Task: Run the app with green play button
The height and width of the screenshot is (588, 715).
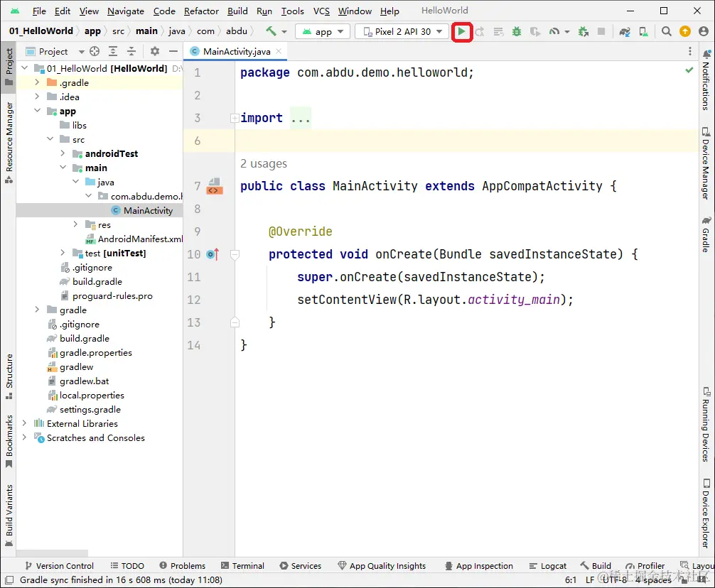Action: pyautogui.click(x=461, y=31)
